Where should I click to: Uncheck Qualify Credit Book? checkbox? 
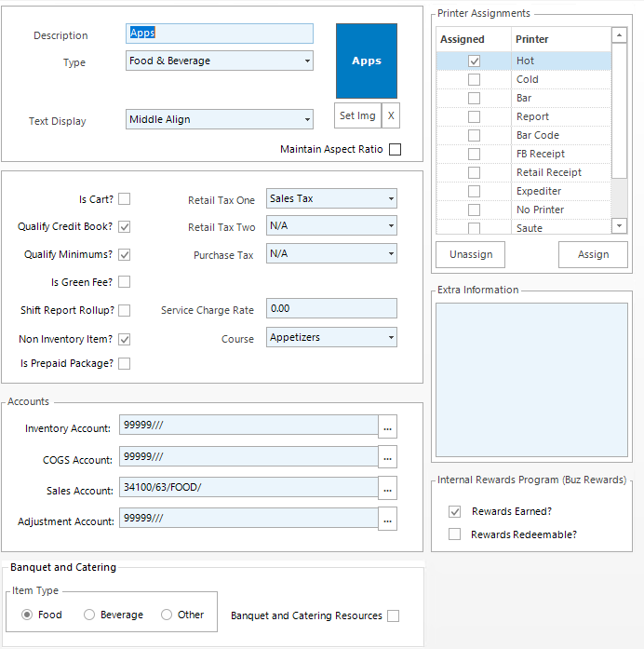(x=124, y=227)
